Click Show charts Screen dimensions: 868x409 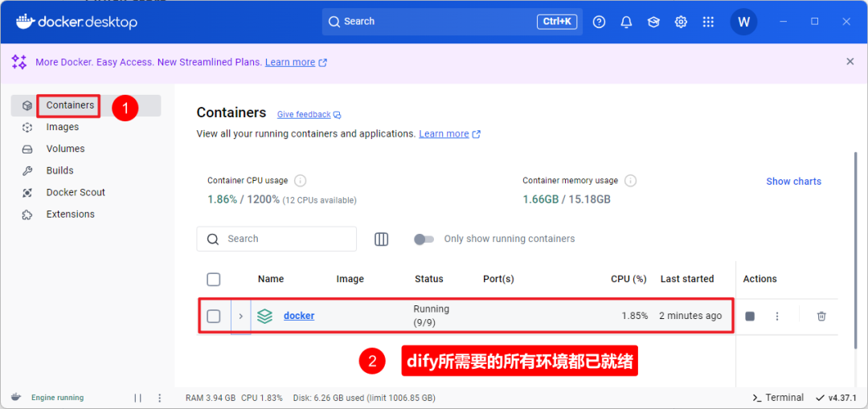[793, 182]
